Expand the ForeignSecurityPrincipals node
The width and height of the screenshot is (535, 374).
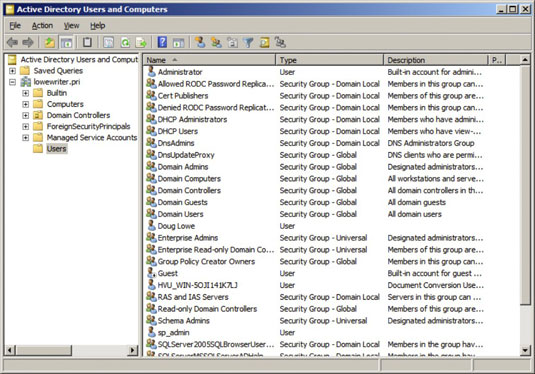[26, 127]
